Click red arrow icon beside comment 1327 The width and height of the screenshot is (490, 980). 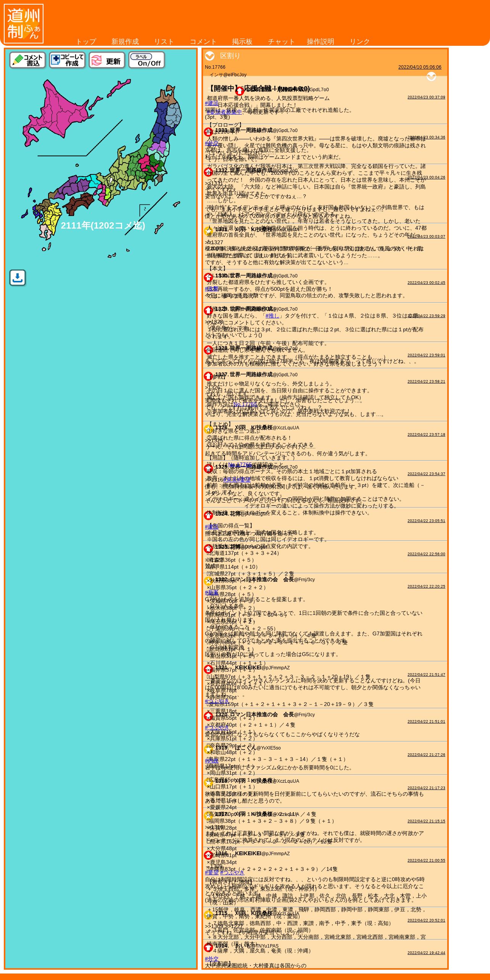(208, 376)
